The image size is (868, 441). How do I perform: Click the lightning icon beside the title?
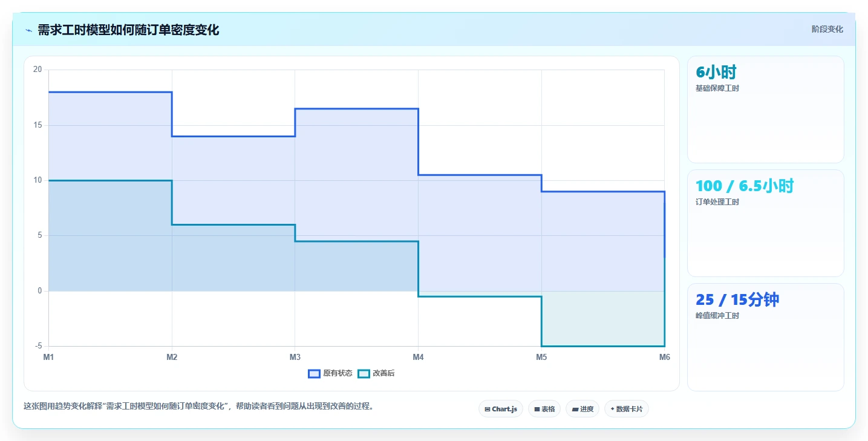coord(29,30)
